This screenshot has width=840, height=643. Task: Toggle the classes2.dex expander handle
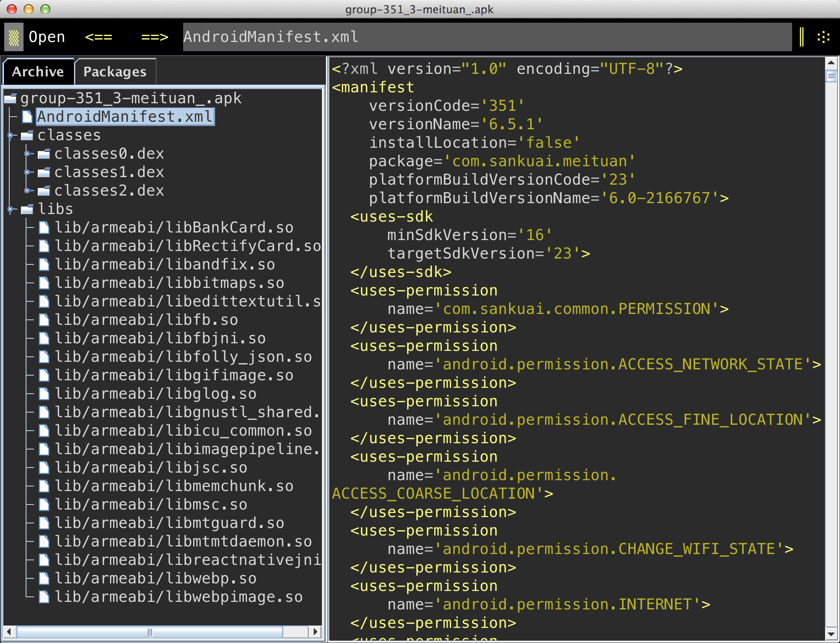tap(27, 191)
